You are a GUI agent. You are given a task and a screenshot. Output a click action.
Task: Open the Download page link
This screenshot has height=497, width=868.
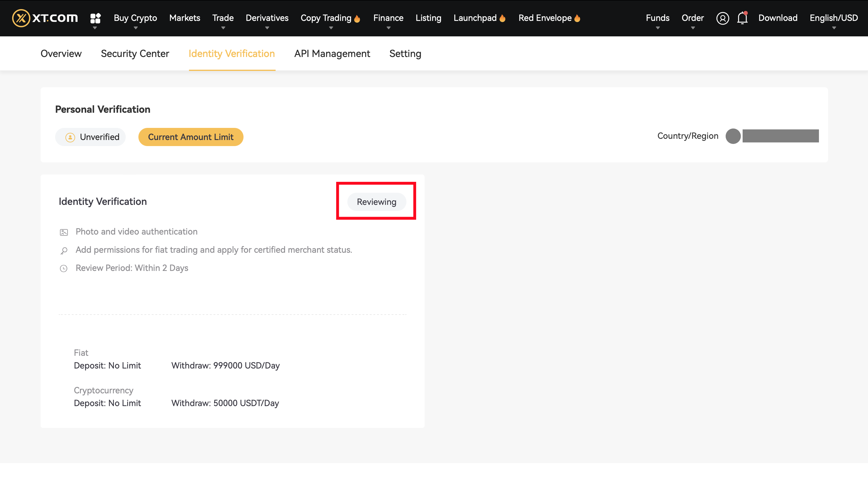[778, 18]
